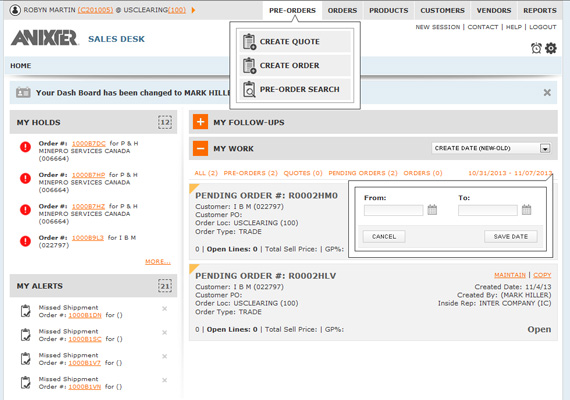Click the New Session link
The width and height of the screenshot is (570, 400).
tap(438, 27)
